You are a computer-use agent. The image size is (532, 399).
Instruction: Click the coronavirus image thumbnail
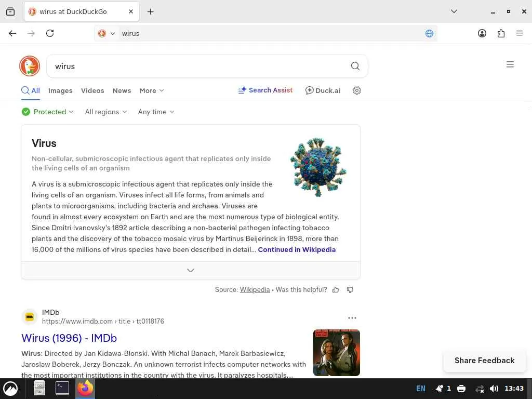point(318,167)
